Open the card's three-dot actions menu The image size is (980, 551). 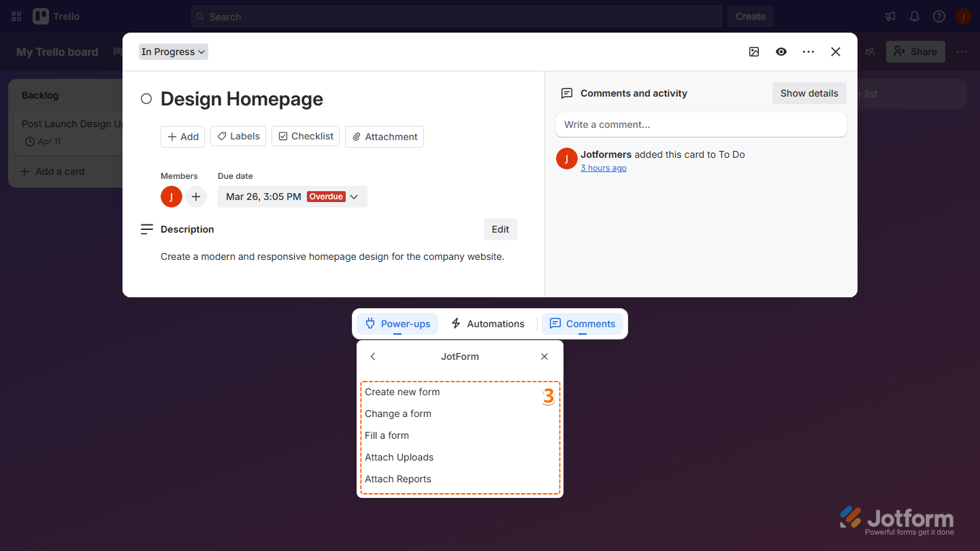(808, 52)
